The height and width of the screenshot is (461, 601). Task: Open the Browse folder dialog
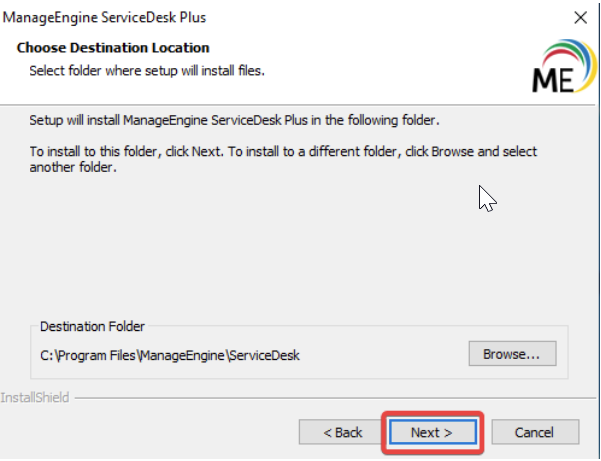pos(511,354)
